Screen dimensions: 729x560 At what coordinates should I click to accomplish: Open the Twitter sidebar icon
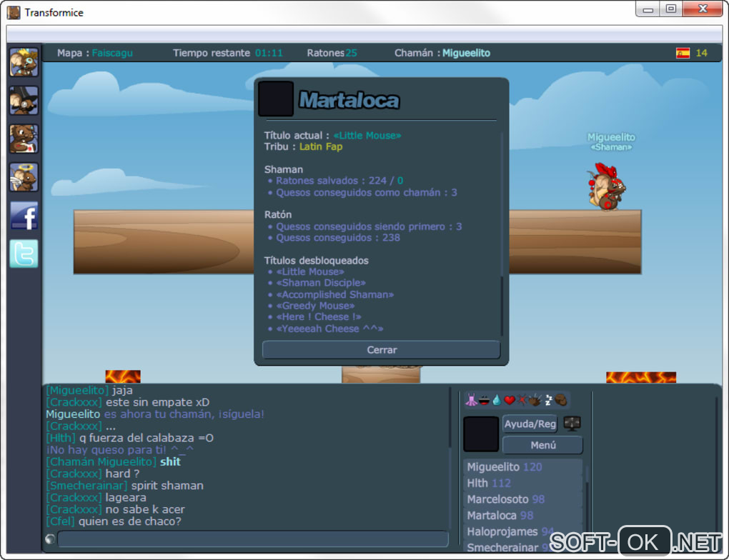24,254
